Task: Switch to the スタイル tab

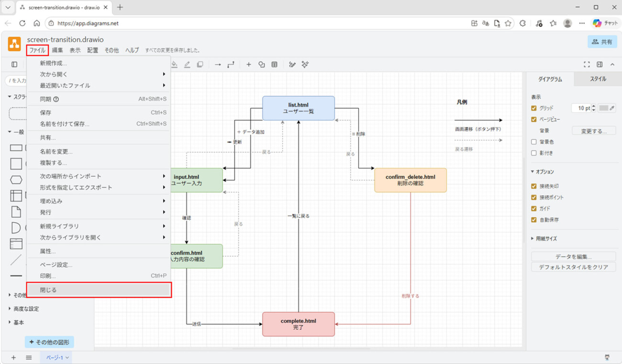Action: 598,79
